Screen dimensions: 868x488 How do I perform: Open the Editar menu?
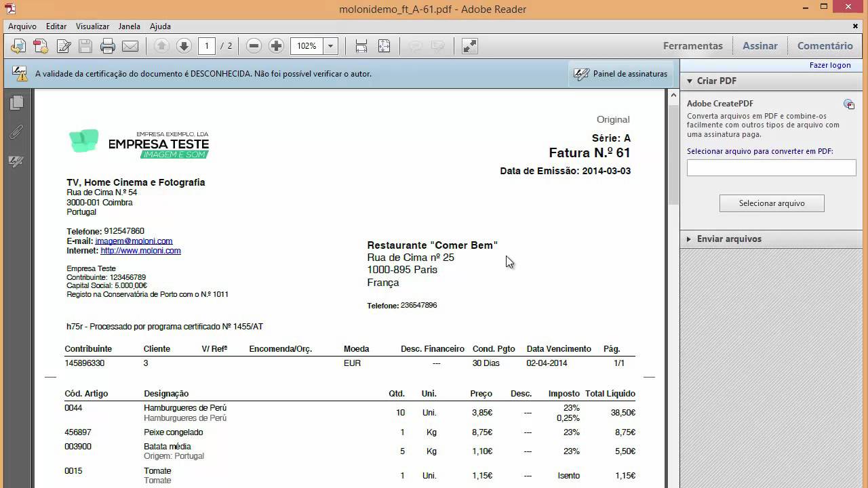[56, 26]
